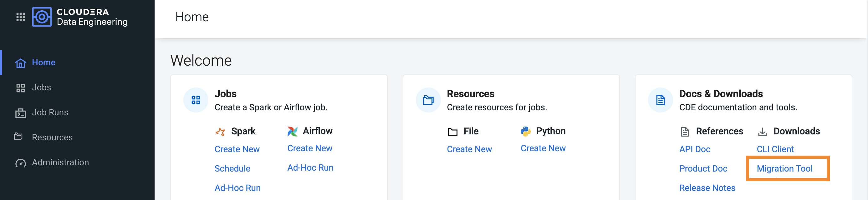Start Ad-Hoc Run under Spark
This screenshot has height=200, width=868.
coord(237,188)
